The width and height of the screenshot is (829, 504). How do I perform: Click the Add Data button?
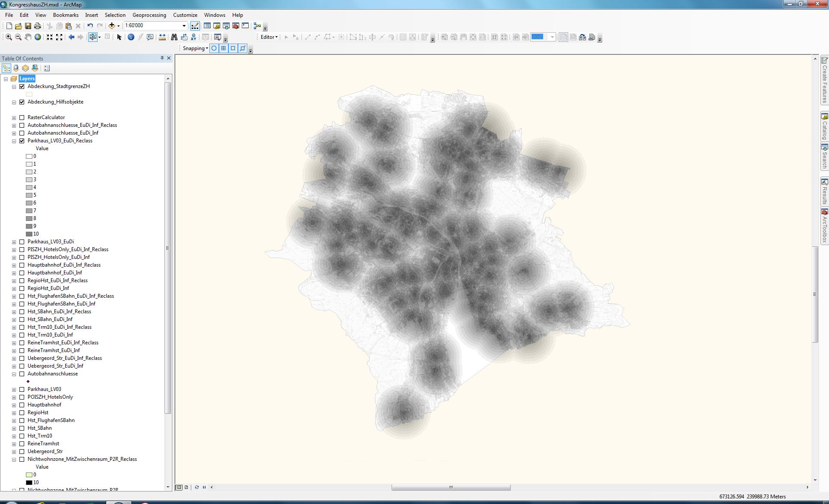pos(112,26)
